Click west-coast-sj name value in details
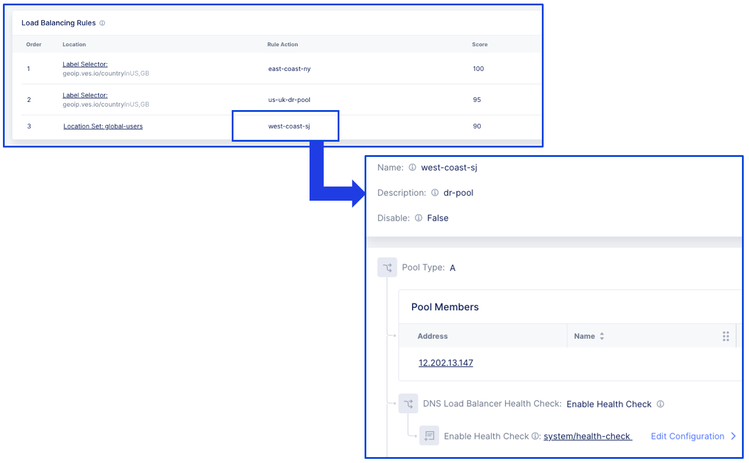 449,168
